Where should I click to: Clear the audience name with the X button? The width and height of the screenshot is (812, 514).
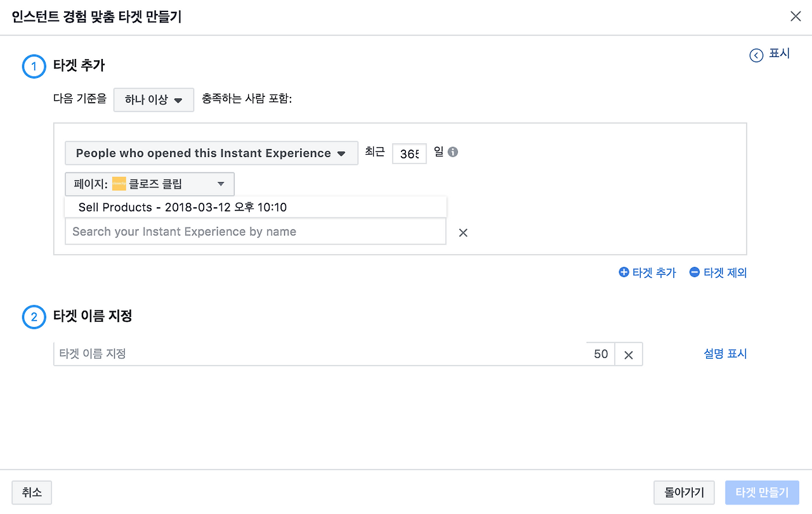629,354
